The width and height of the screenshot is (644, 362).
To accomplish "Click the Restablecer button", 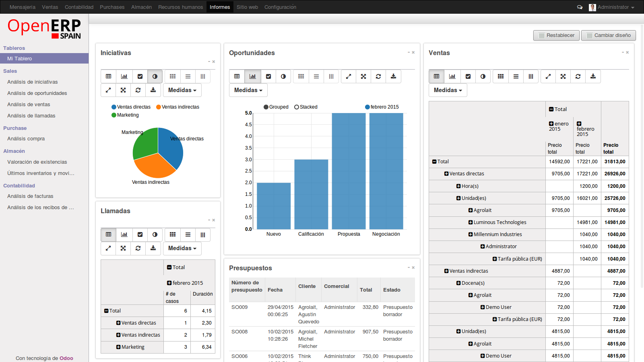I will (556, 35).
